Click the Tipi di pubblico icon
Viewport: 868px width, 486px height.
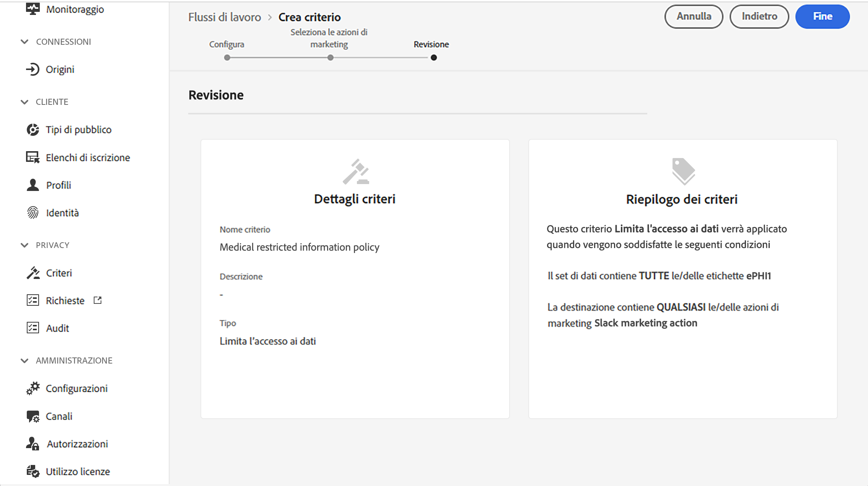(33, 130)
